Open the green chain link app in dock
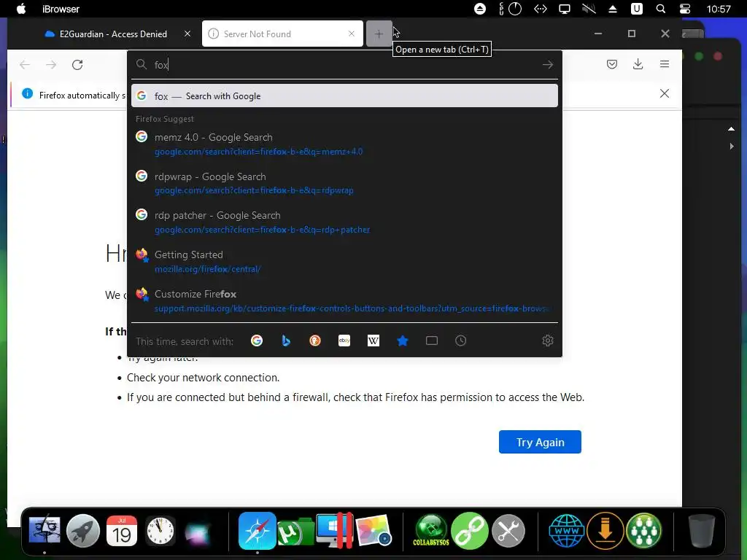747x560 pixels. [x=470, y=530]
